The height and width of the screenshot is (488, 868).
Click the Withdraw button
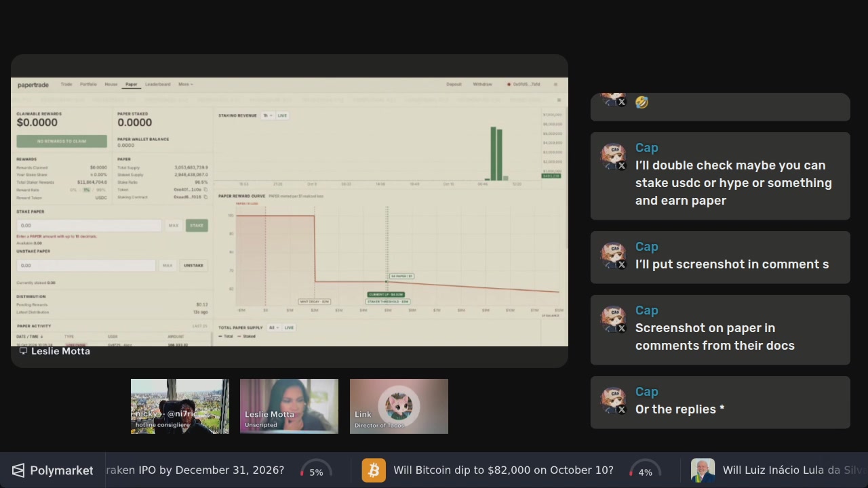click(x=482, y=85)
